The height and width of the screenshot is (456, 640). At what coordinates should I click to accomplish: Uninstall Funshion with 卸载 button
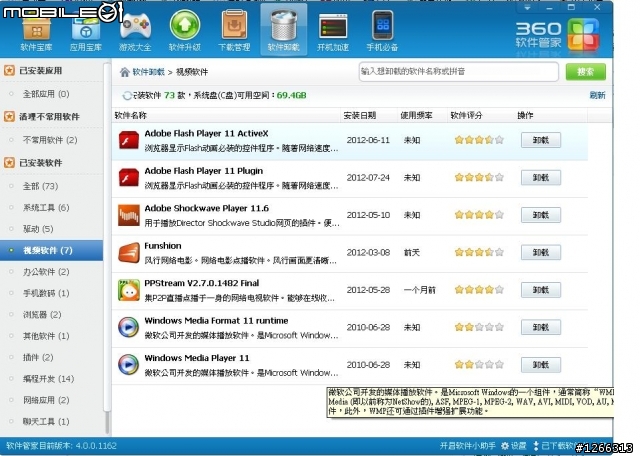pos(541,252)
